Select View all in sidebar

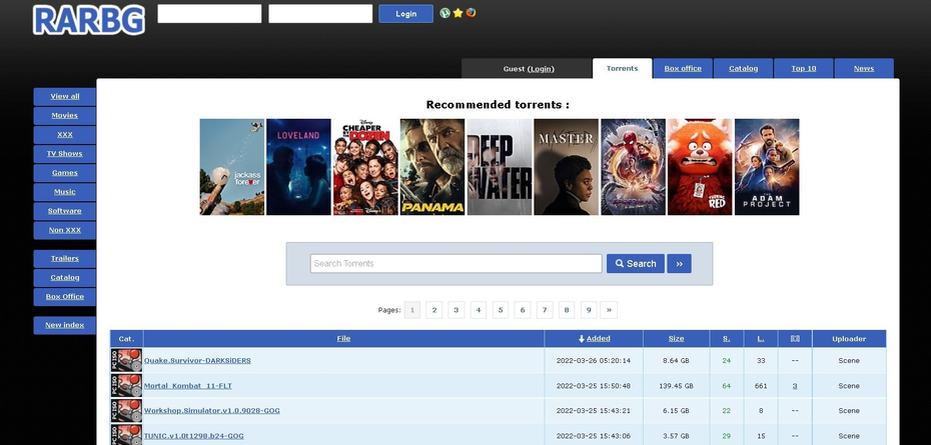click(x=65, y=96)
